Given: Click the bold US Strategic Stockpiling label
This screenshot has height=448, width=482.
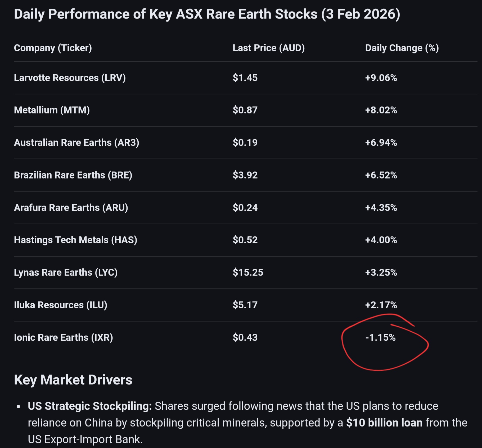Looking at the screenshot, I should (90, 406).
